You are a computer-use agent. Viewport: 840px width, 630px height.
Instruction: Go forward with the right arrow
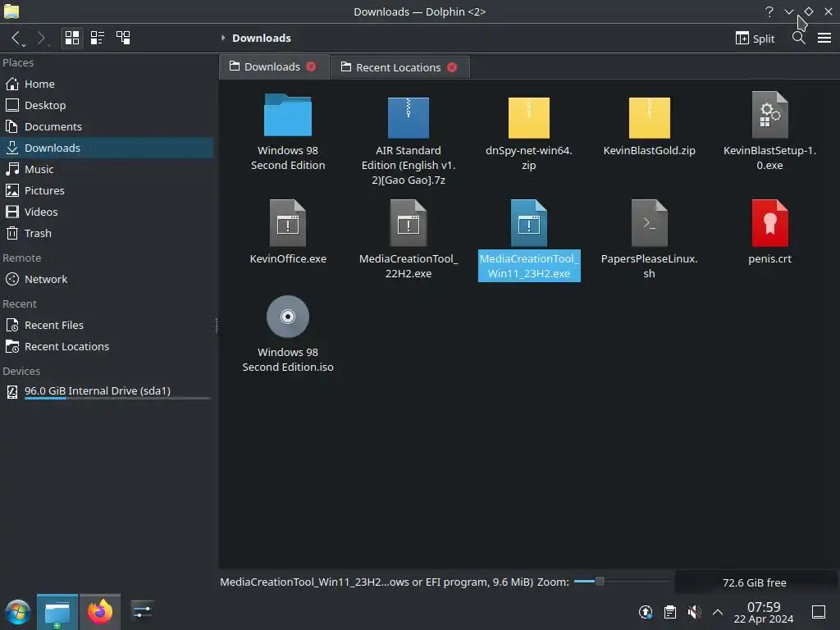(x=41, y=38)
